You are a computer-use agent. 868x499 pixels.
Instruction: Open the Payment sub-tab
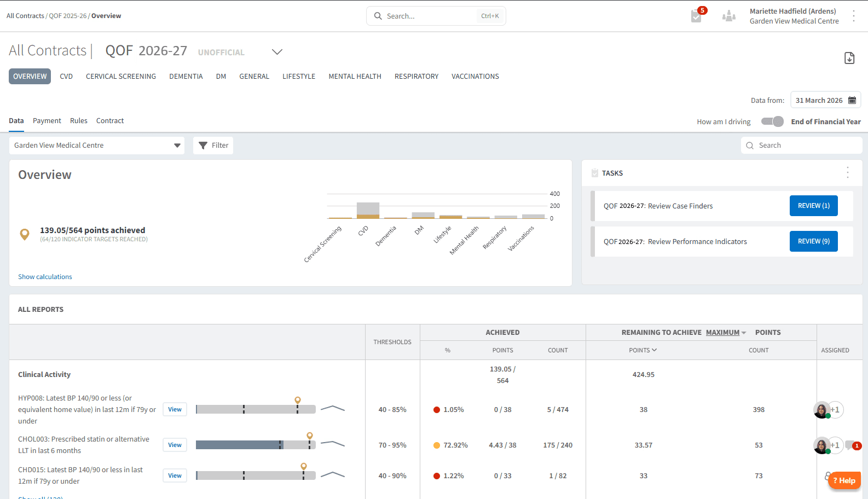[x=47, y=121]
